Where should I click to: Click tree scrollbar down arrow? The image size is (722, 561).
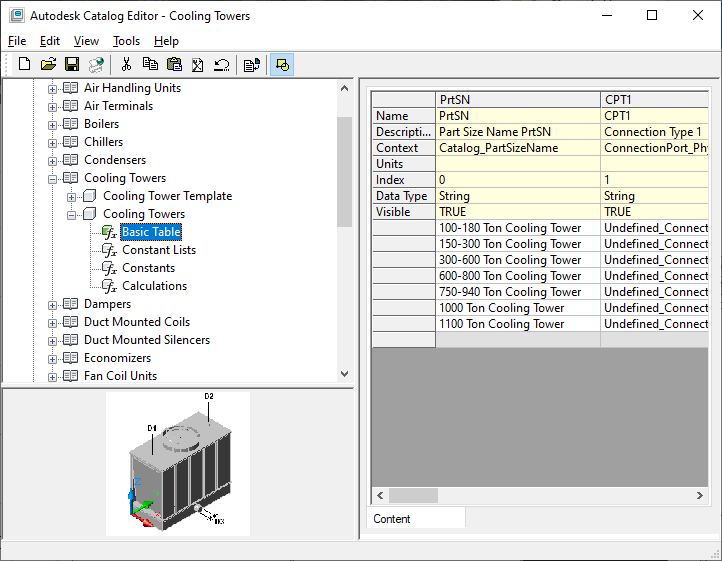[344, 374]
